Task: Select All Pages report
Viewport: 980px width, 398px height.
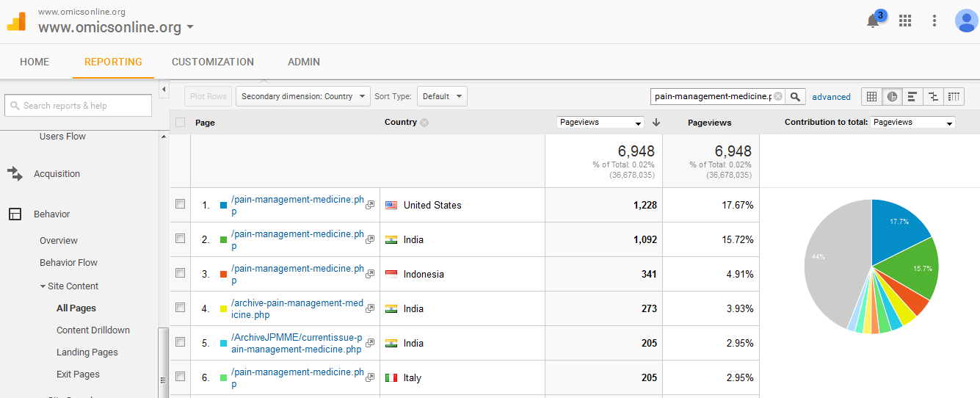Action: tap(76, 308)
